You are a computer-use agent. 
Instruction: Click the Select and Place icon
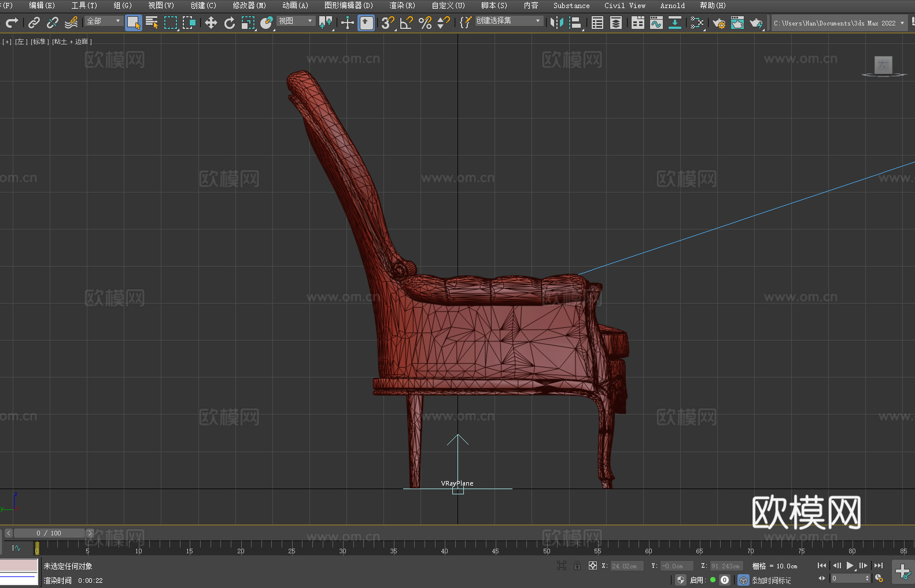(x=267, y=23)
